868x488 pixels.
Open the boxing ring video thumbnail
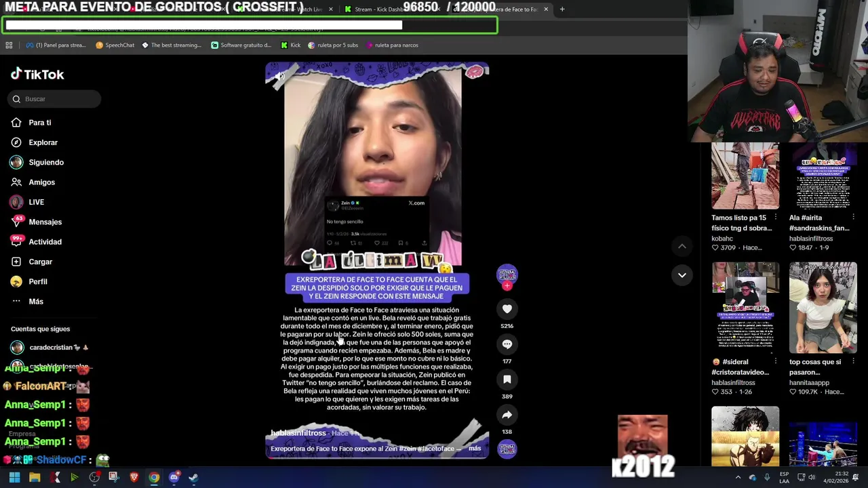(x=823, y=443)
